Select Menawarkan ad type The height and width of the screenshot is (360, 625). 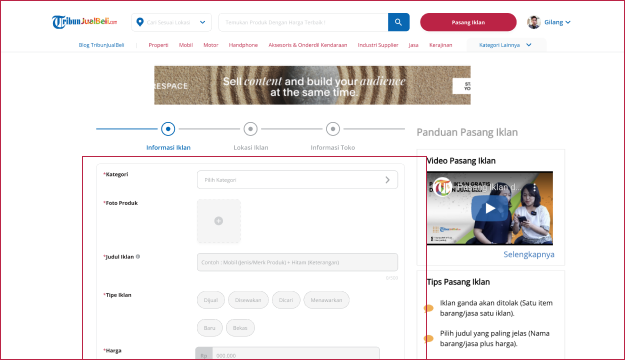[x=326, y=300]
